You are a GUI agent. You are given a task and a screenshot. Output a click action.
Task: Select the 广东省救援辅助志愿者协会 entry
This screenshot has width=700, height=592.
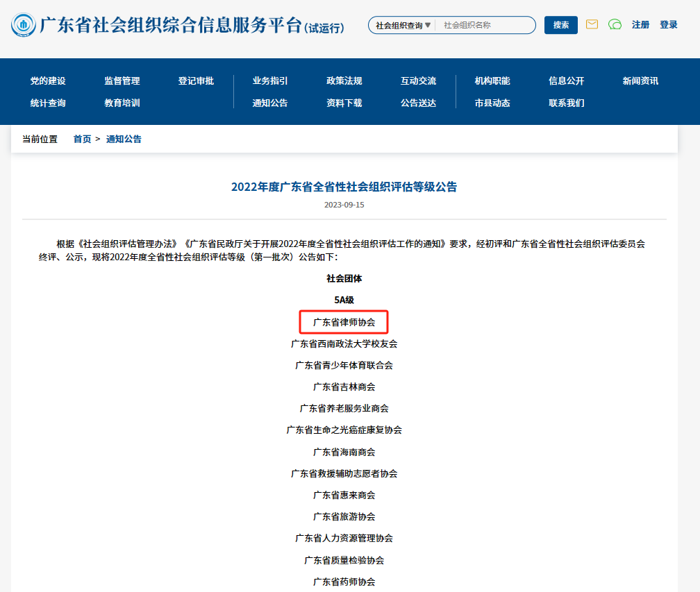point(344,473)
